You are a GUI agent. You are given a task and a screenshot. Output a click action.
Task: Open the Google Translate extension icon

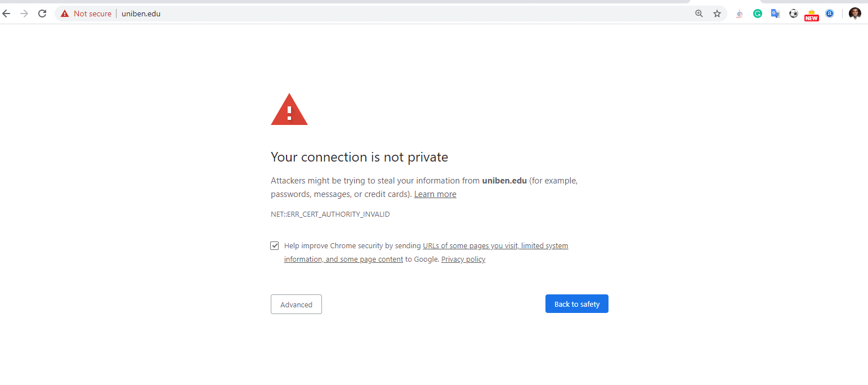pos(776,14)
